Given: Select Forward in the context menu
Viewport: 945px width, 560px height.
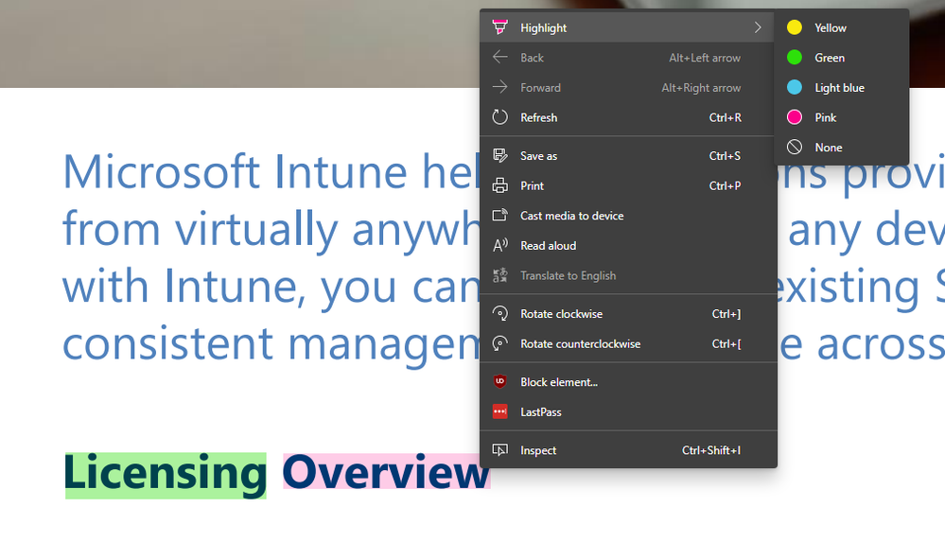Looking at the screenshot, I should tap(627, 87).
